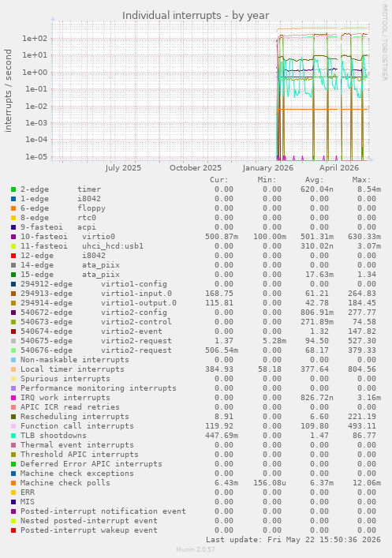Viewport: 392px width, 558px height.
Task: Click the October 2025 axis marker
Action: [196, 167]
